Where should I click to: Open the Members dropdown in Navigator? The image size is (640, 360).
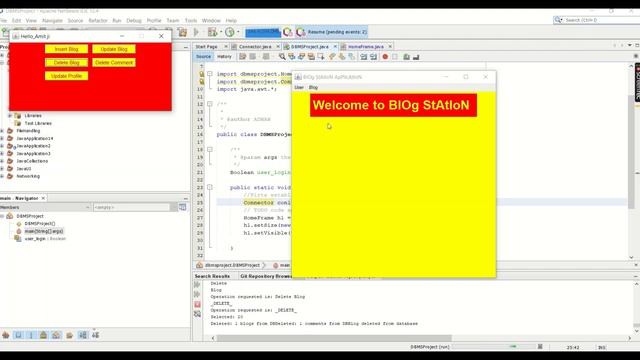tap(45, 207)
